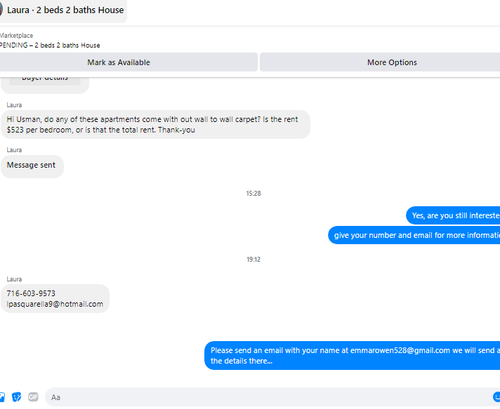The width and height of the screenshot is (500, 409).
Task: Select the 'Message sent' bubble from Laura
Action: click(32, 166)
